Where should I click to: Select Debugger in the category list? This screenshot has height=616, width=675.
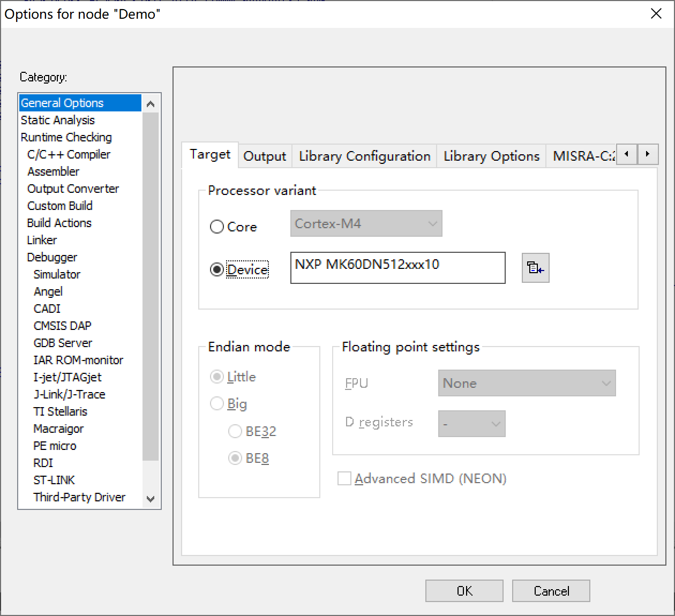coord(51,257)
